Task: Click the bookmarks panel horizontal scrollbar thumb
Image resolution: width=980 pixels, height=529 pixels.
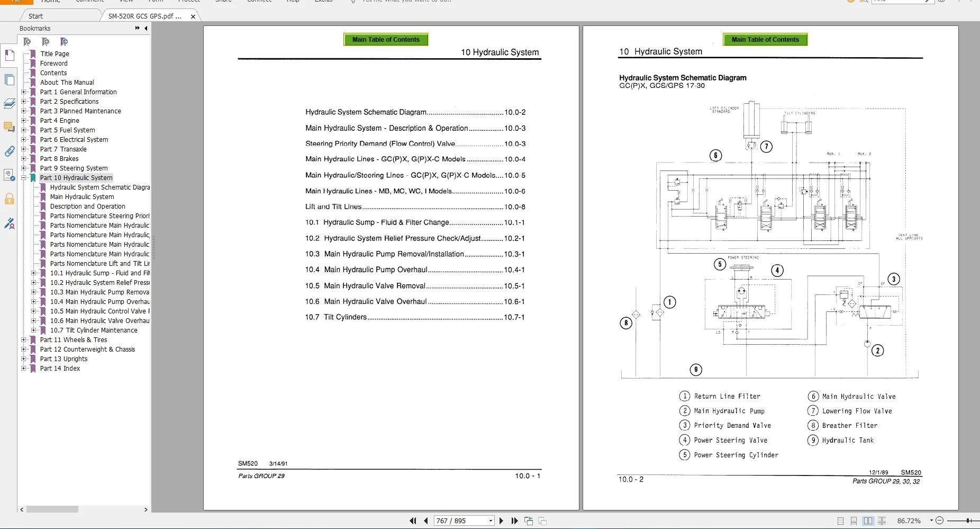Action: pos(52,509)
